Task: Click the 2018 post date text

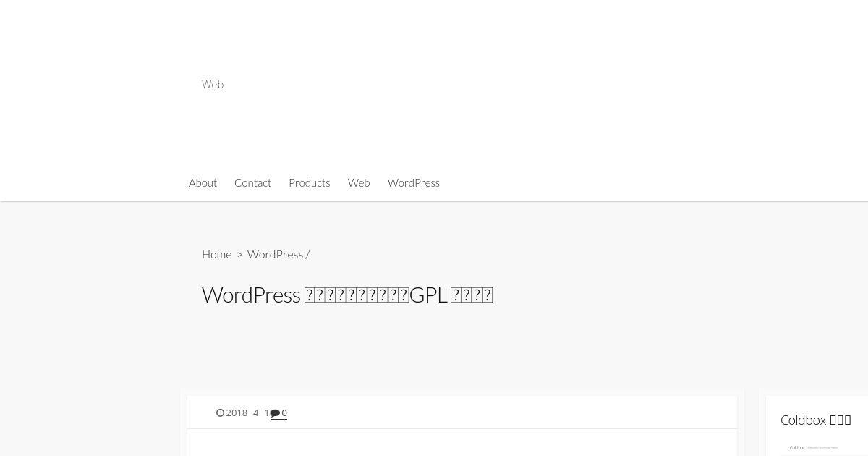Action: [247, 413]
